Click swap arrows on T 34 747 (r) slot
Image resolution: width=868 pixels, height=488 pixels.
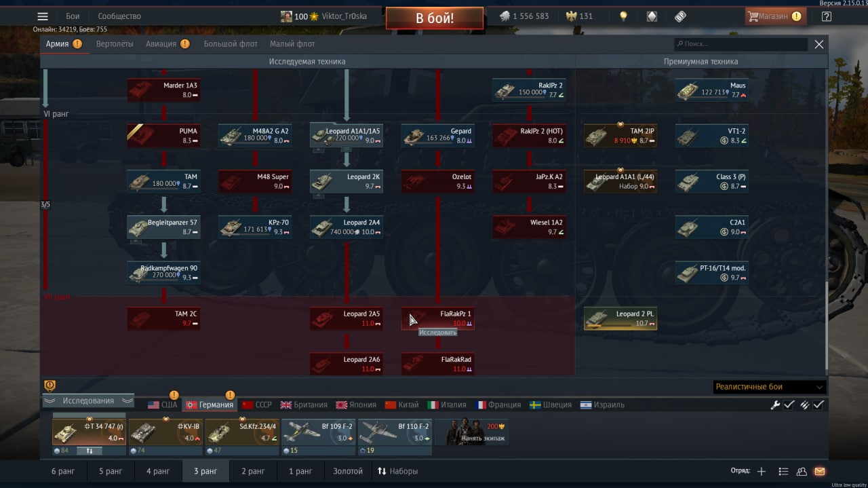pos(89,451)
